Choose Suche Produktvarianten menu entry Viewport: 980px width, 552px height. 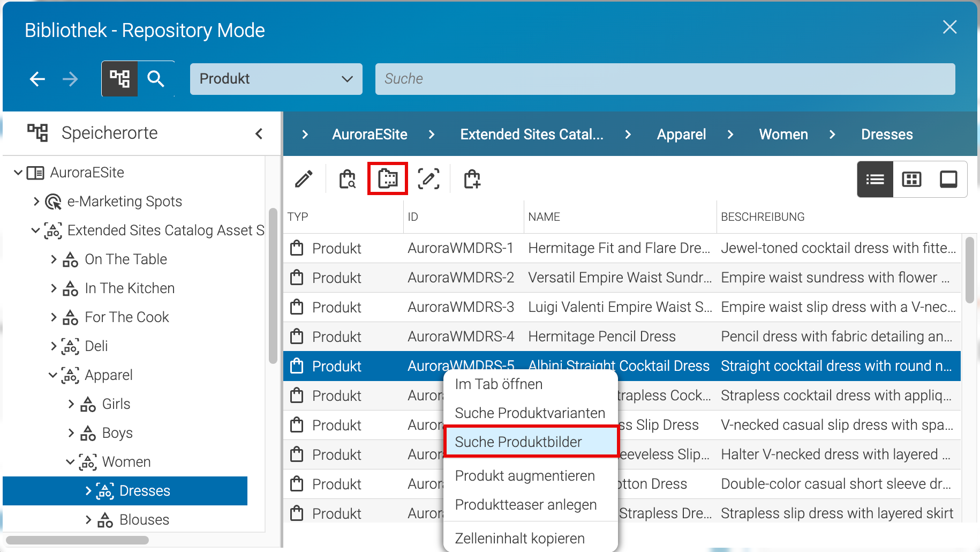tap(531, 413)
